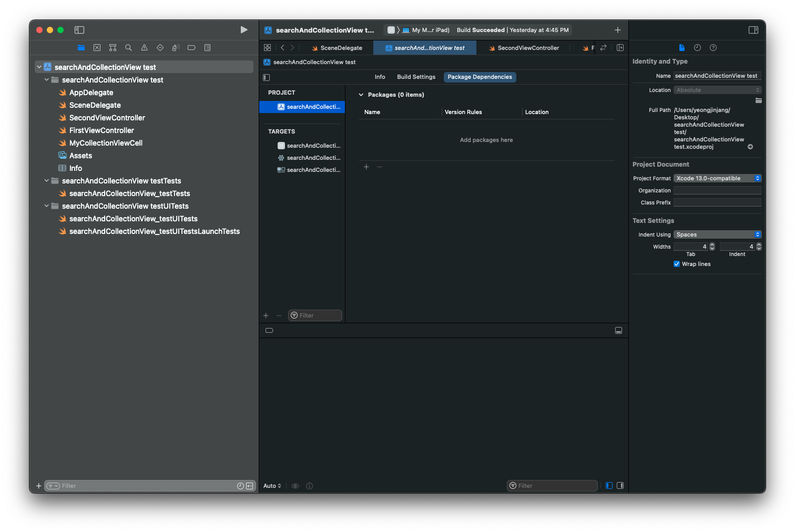
Task: Show the Quick Help inspector
Action: pos(713,48)
